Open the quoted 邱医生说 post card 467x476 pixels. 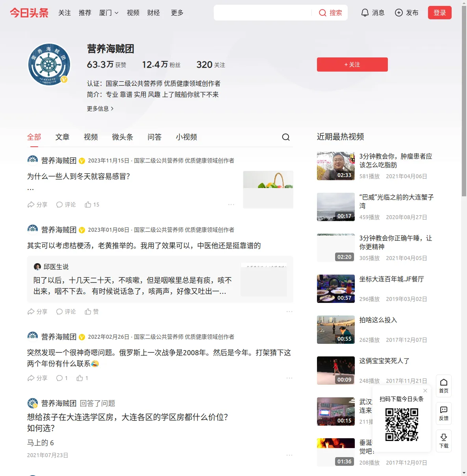point(160,279)
